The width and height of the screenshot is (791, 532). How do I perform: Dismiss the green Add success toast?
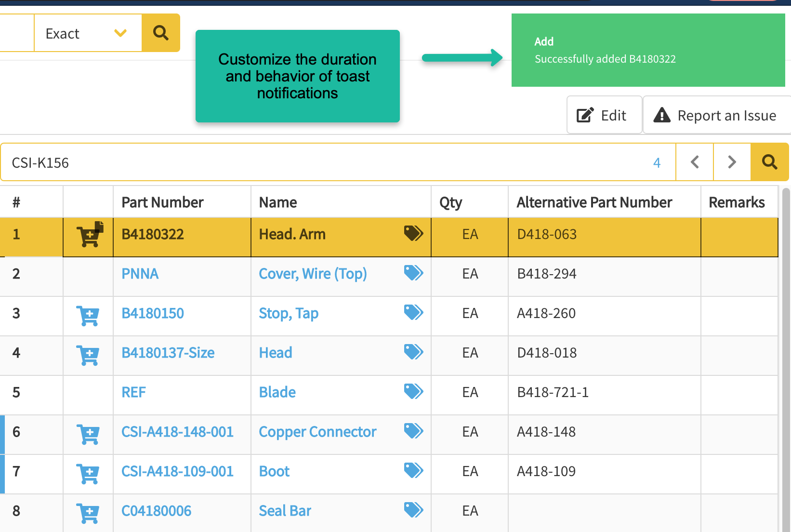[648, 50]
